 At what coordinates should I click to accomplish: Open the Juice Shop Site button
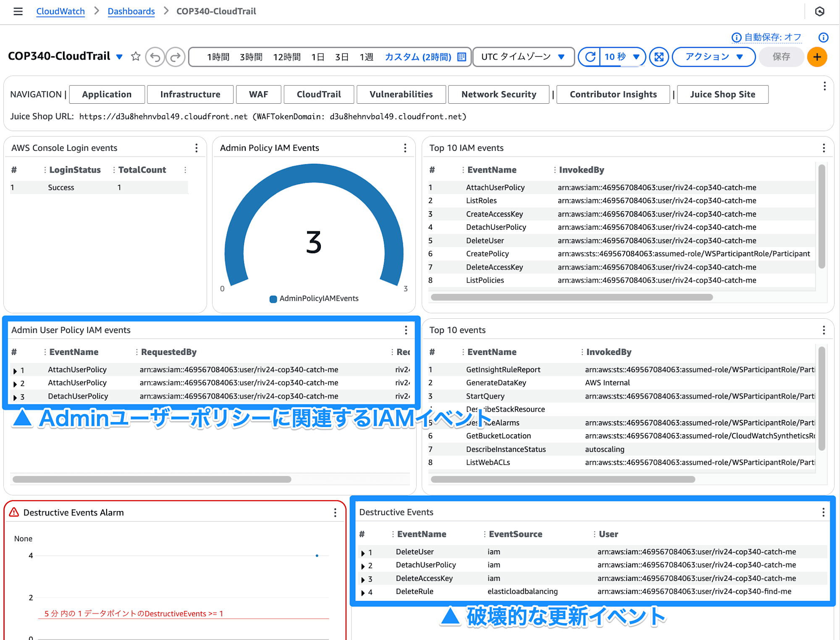tap(722, 94)
